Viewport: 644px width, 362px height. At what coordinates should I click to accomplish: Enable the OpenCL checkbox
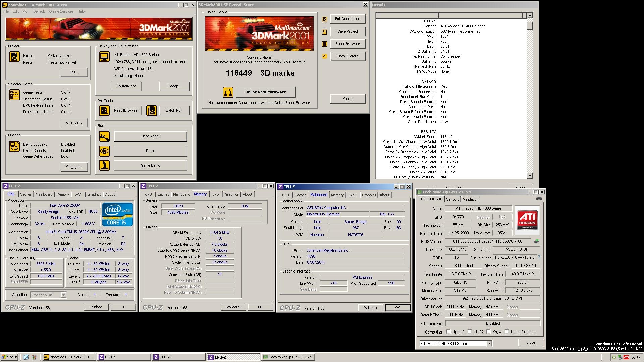(448, 332)
